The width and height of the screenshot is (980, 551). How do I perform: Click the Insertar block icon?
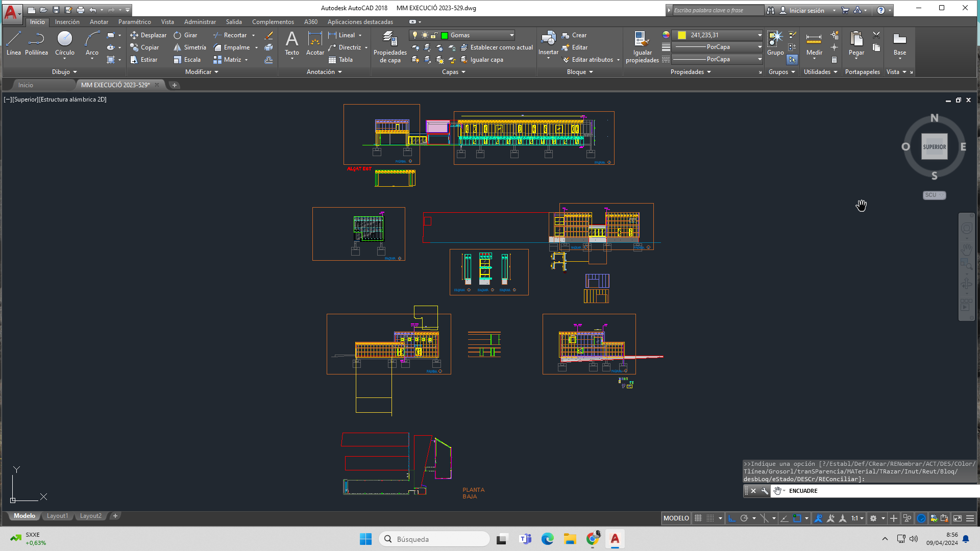(x=548, y=40)
